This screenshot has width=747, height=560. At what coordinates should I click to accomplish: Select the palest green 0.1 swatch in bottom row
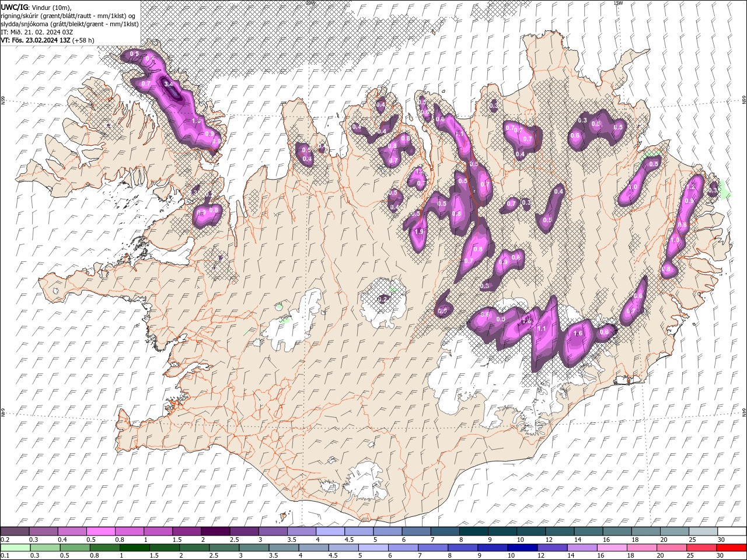tap(15, 548)
